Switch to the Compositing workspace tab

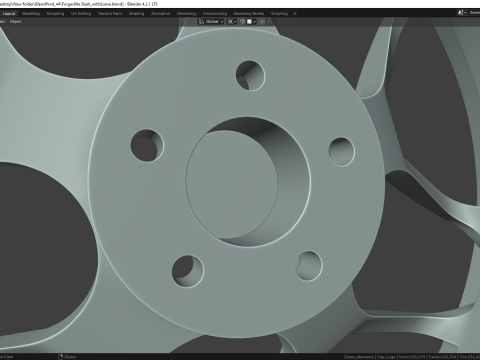tap(215, 14)
